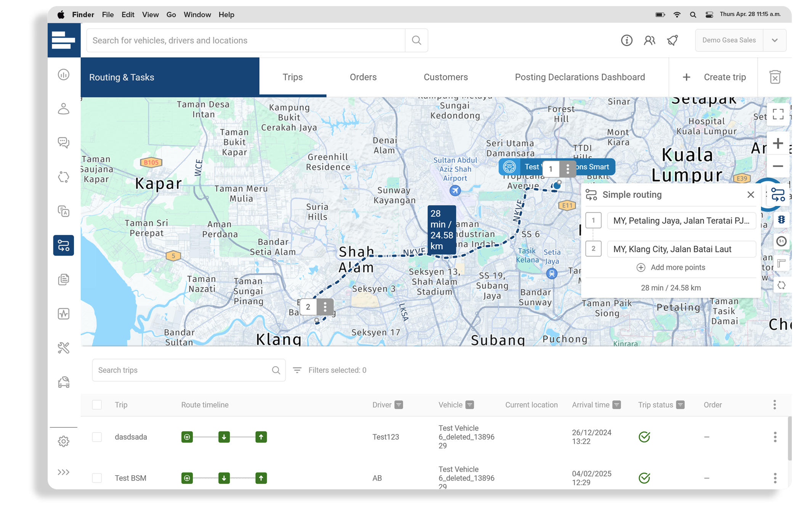This screenshot has height=532, width=812.
Task: Open row menu for Test BSM trip
Action: [775, 478]
